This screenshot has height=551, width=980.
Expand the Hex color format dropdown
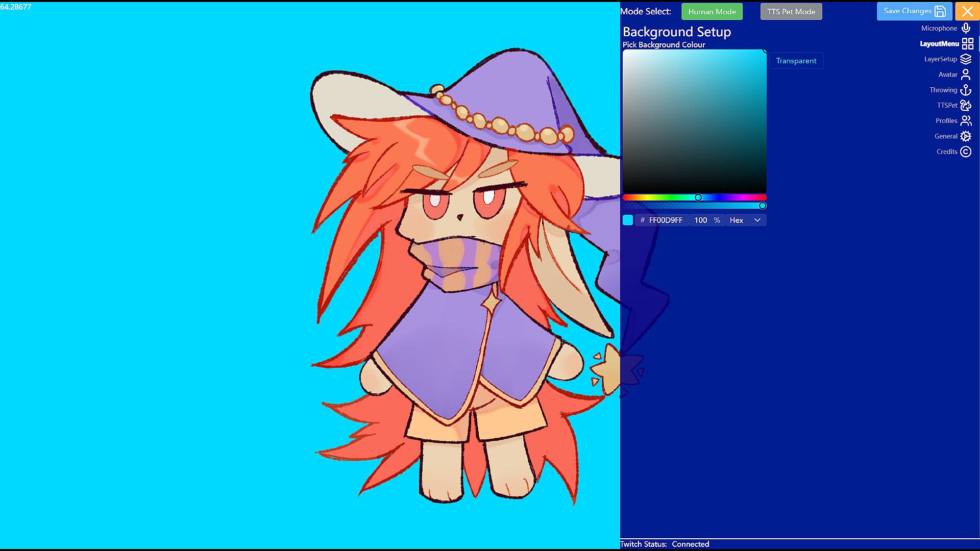click(x=745, y=220)
